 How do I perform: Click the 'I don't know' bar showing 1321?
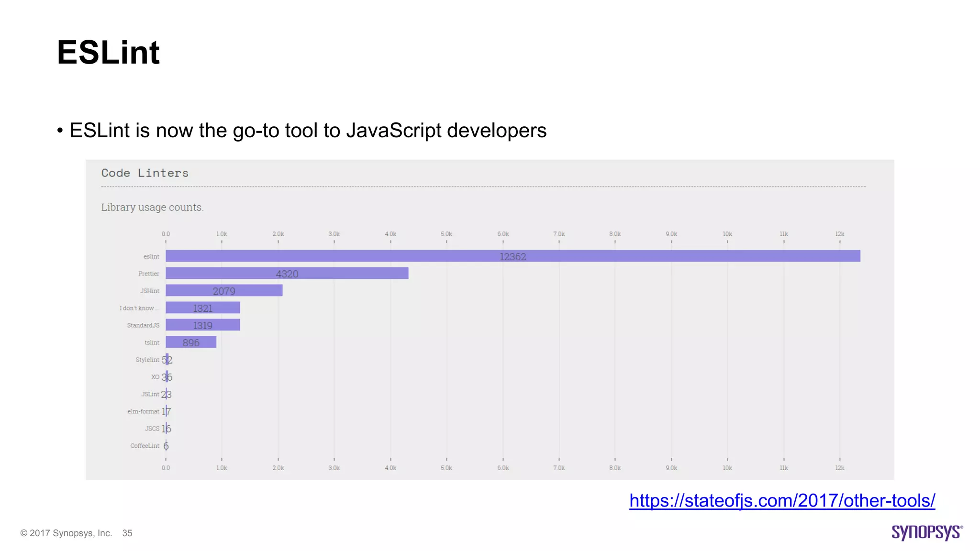203,308
